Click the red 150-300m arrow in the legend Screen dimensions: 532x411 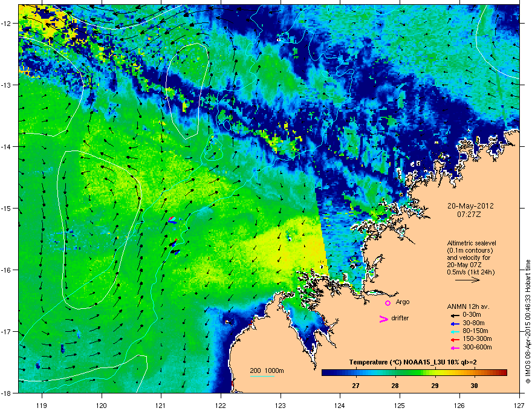455,339
